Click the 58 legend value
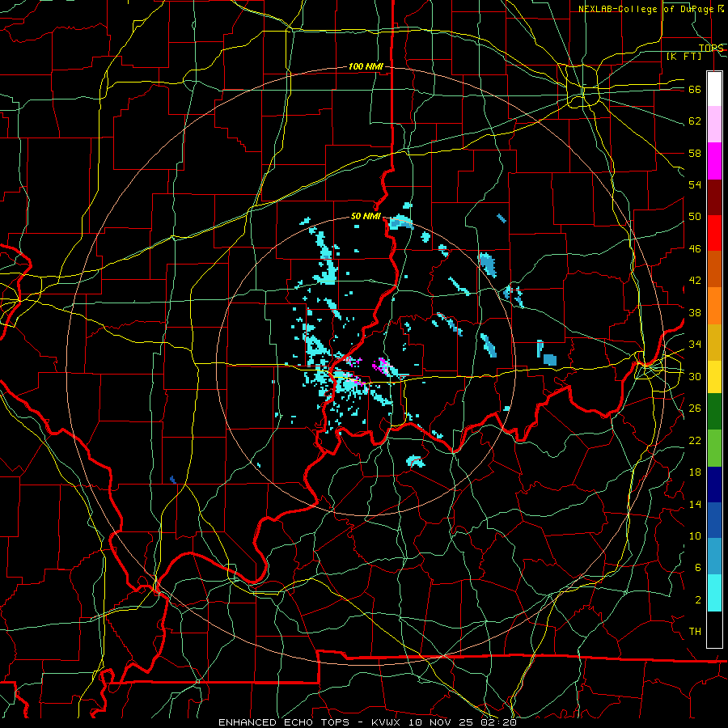728x728 pixels. (x=695, y=154)
